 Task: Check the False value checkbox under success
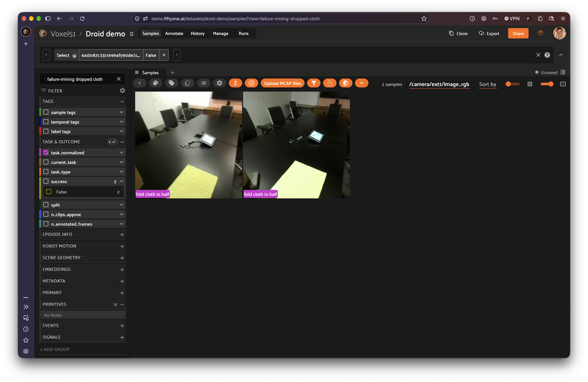(x=49, y=192)
